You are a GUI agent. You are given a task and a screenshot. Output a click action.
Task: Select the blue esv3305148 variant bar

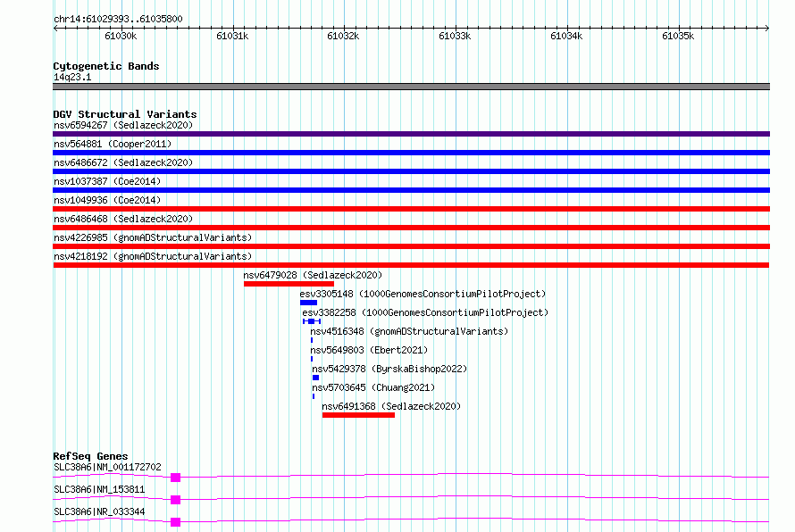[x=308, y=303]
